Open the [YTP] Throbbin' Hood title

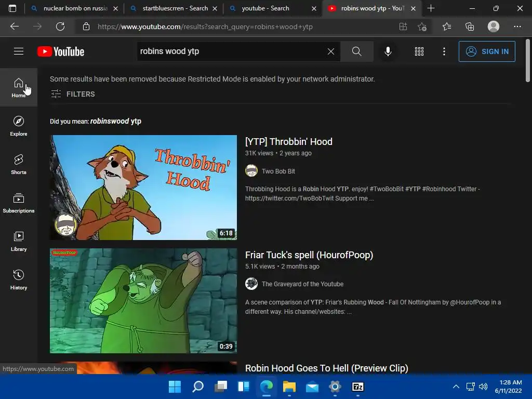pyautogui.click(x=289, y=141)
